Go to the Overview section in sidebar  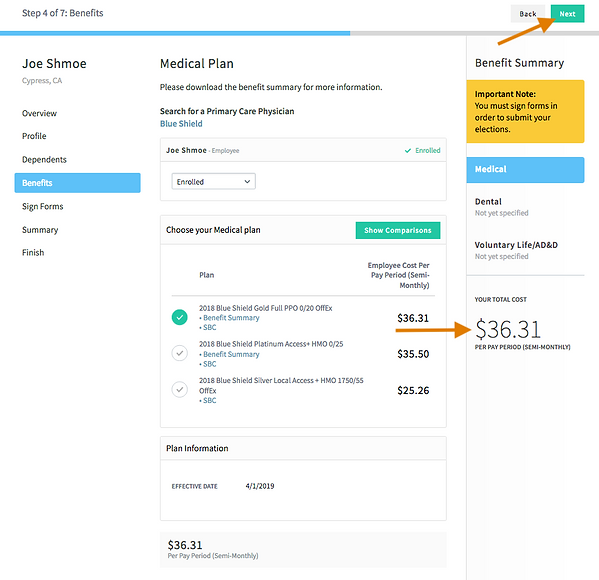pos(39,113)
